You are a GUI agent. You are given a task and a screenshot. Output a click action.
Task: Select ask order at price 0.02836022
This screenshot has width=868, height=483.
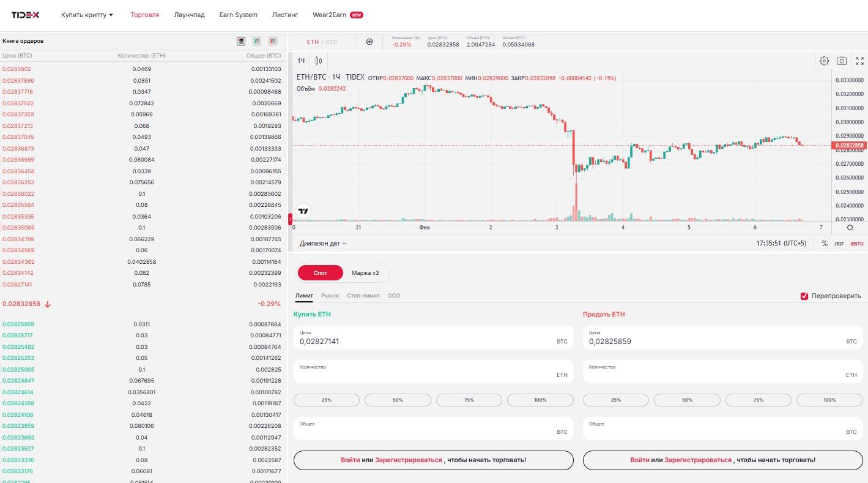[x=142, y=194]
